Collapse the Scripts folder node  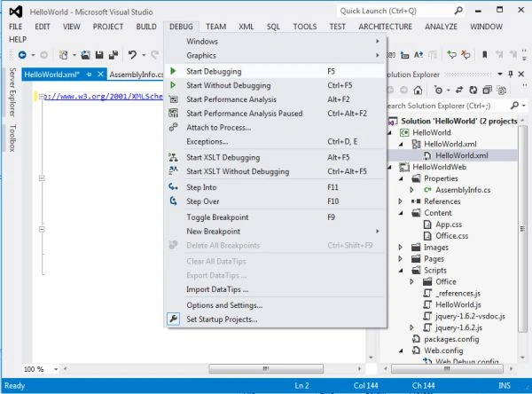tap(401, 271)
